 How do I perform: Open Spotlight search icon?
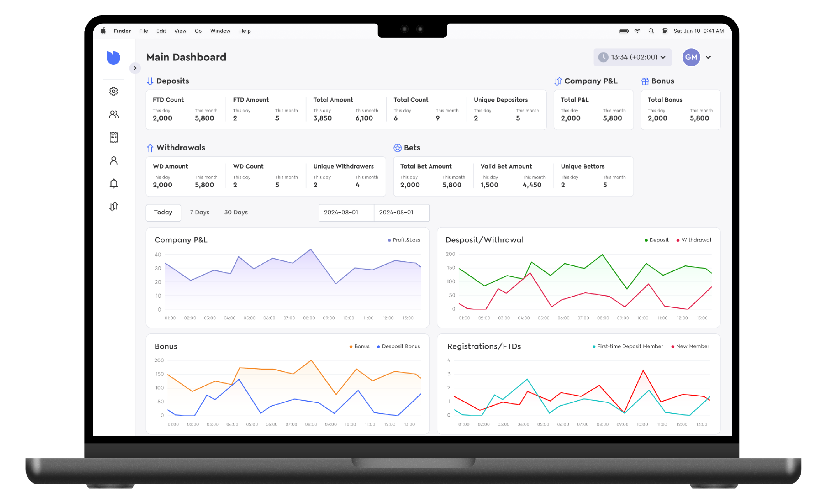tap(651, 31)
